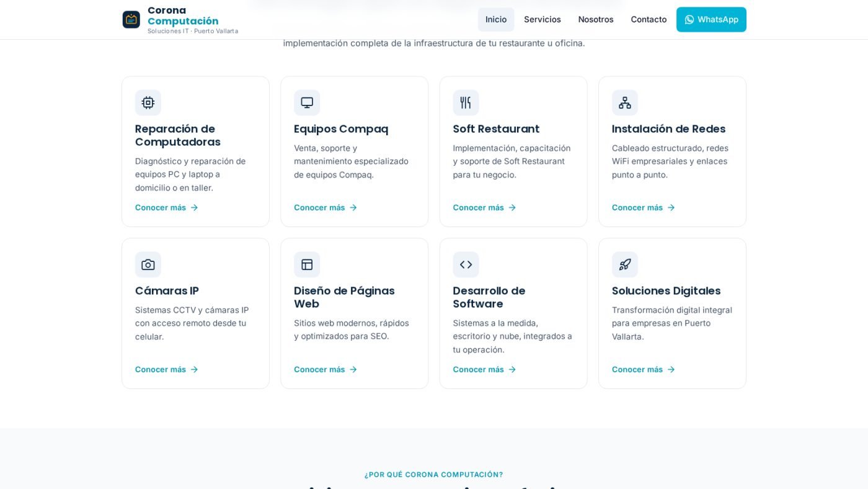Click the Diseño de Páginas Web title
This screenshot has height=489, width=868.
[x=344, y=297]
